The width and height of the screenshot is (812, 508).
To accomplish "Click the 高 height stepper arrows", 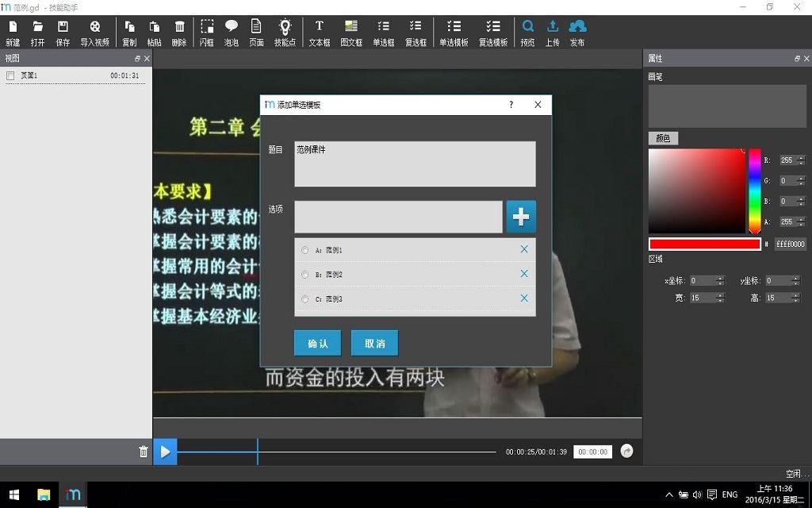I will coord(796,298).
